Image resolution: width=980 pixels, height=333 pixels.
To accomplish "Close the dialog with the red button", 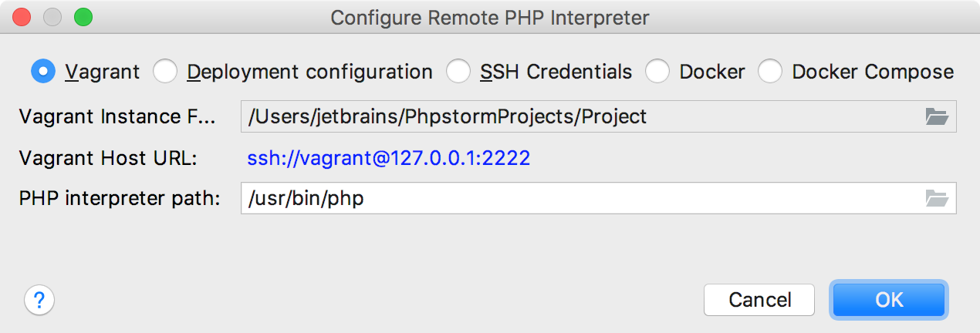I will [x=22, y=16].
